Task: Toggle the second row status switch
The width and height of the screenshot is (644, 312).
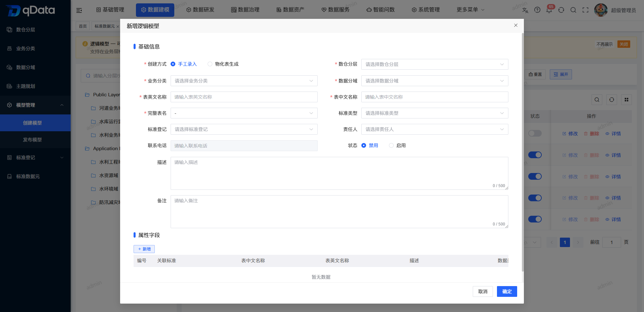Action: (535, 155)
